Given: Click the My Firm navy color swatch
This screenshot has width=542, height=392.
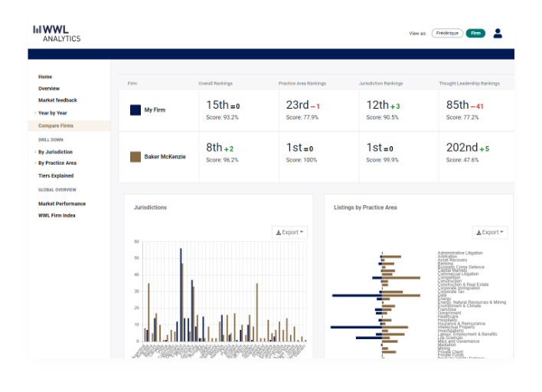Looking at the screenshot, I should coord(135,110).
